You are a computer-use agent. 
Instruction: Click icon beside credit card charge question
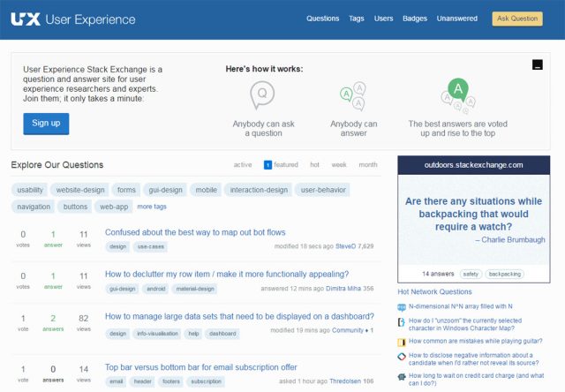point(402,377)
